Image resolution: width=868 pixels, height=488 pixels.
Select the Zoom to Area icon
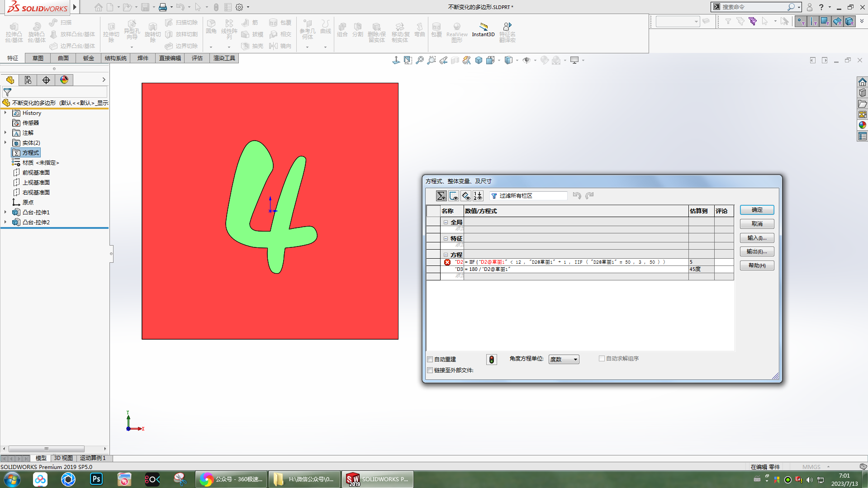click(x=432, y=60)
